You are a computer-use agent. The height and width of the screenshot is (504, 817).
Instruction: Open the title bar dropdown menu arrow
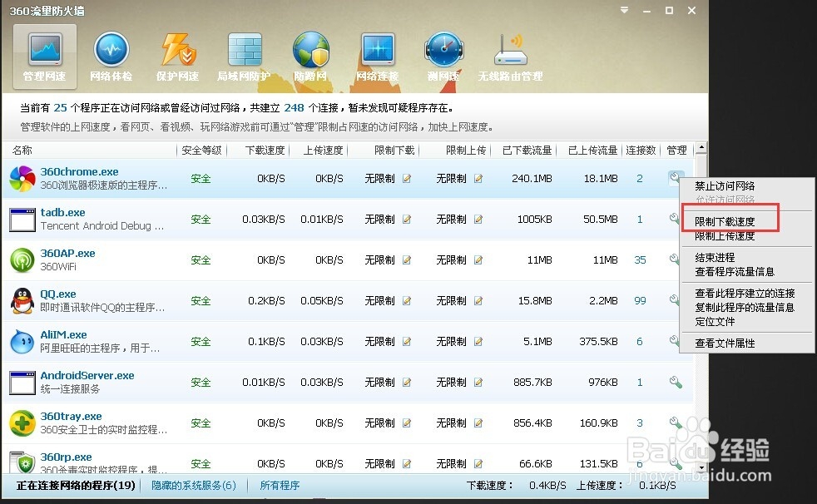pyautogui.click(x=624, y=11)
